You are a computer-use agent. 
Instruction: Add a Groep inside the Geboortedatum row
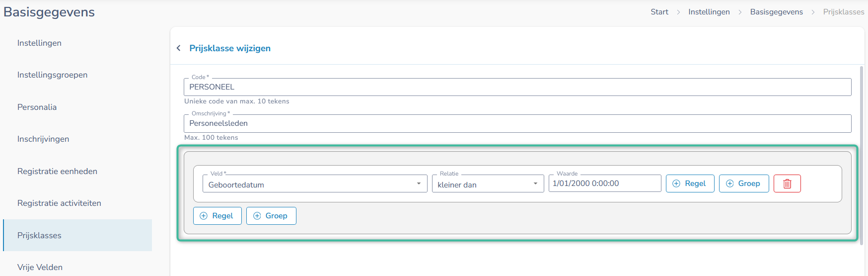pos(744,184)
